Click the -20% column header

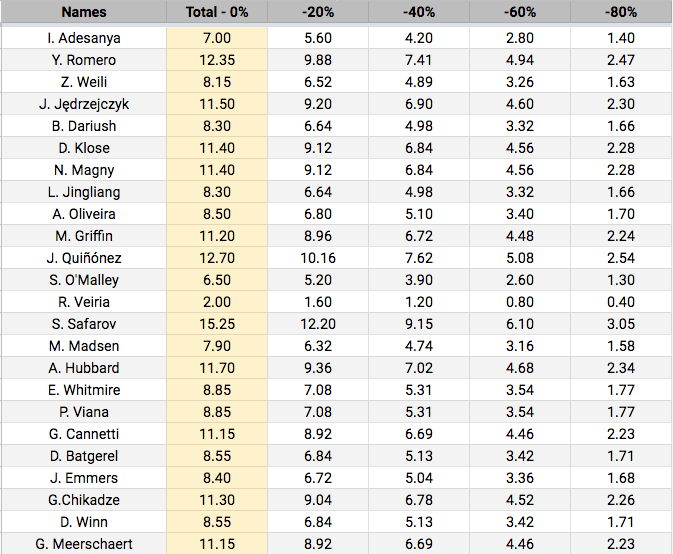click(x=318, y=13)
